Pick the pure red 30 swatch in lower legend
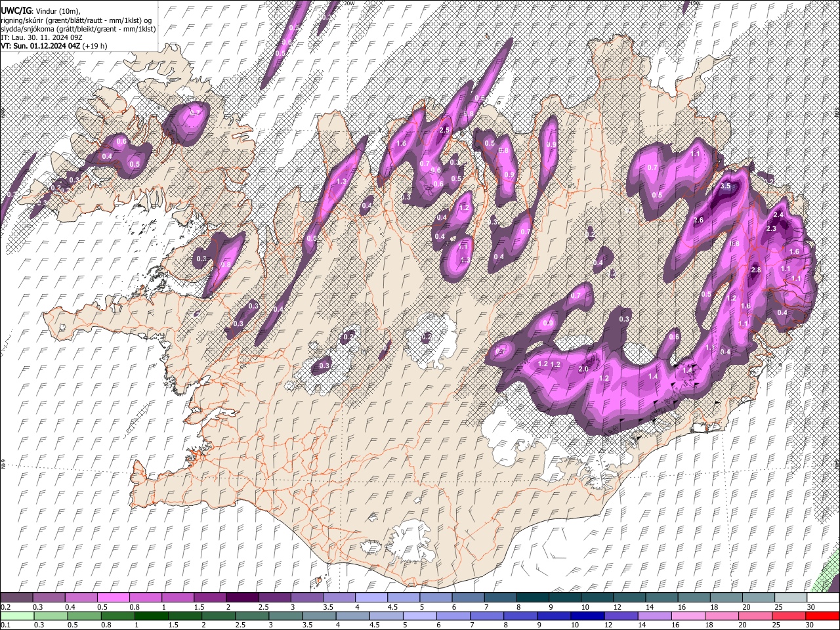This screenshot has height=630, width=840. (x=823, y=616)
